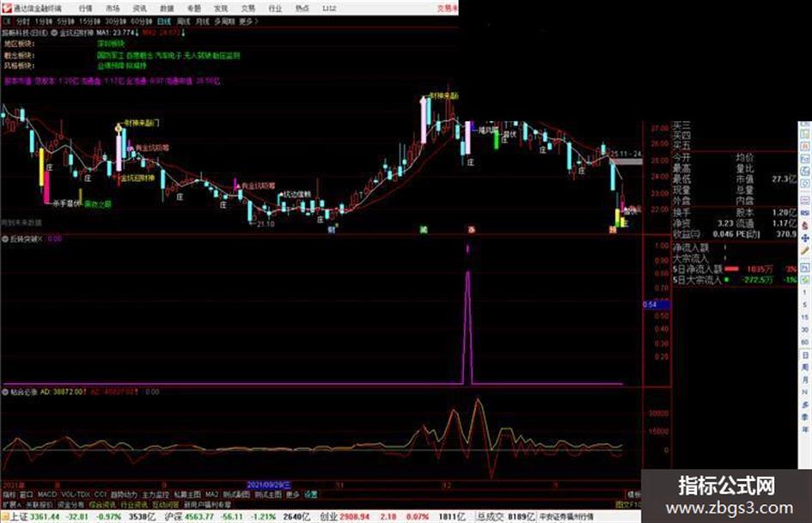Select the 主力监控 indicator tab
This screenshot has height=523, width=812.
click(x=156, y=495)
